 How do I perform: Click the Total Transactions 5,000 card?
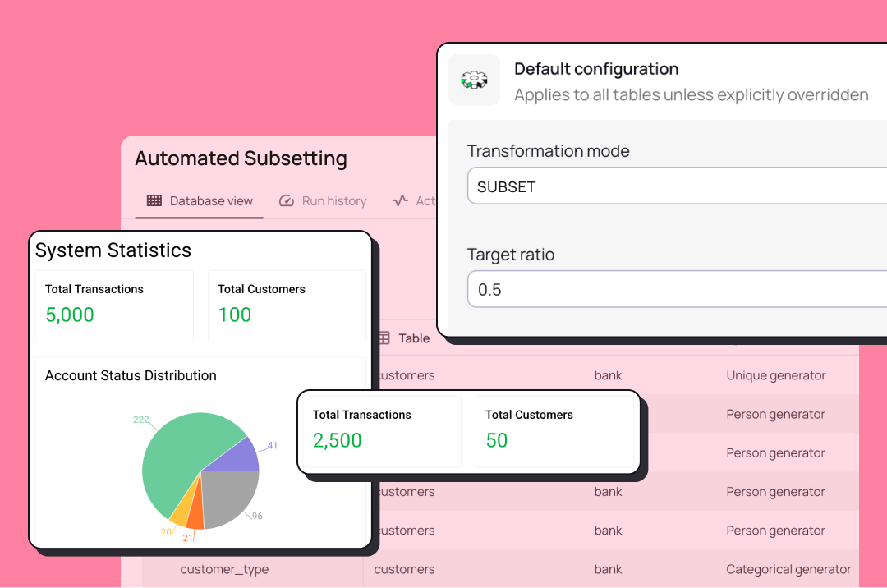[x=114, y=305]
